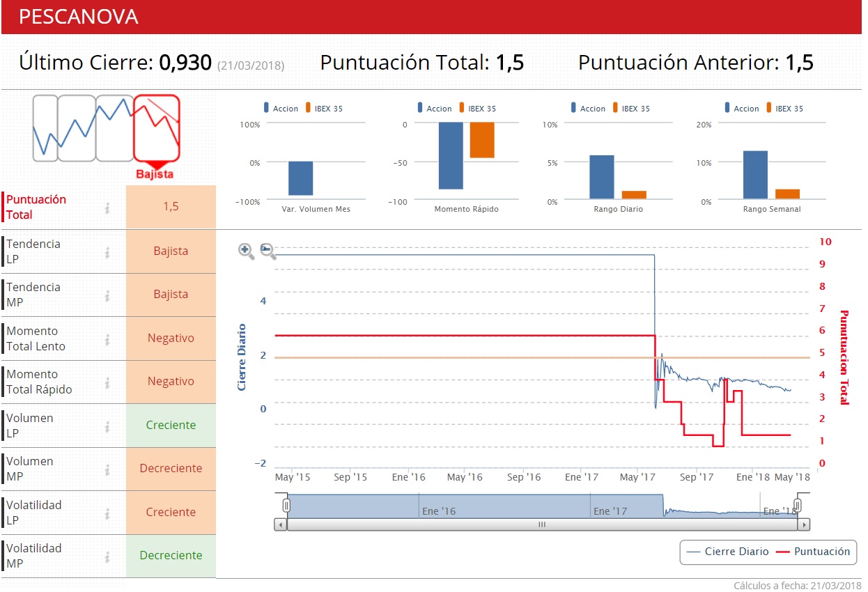Click the Momento Total Lento row label

pyautogui.click(x=36, y=338)
